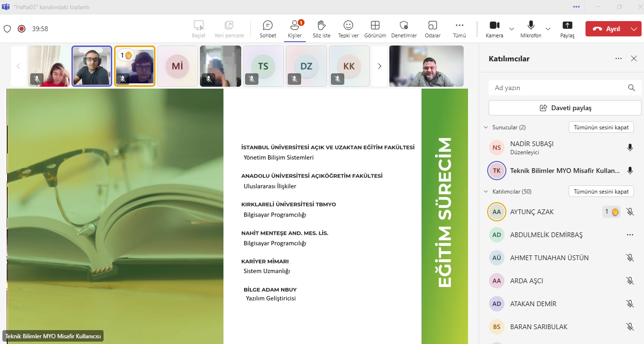Image resolution: width=644 pixels, height=344 pixels.
Task: Click Paylaş to share screen
Action: click(x=567, y=29)
